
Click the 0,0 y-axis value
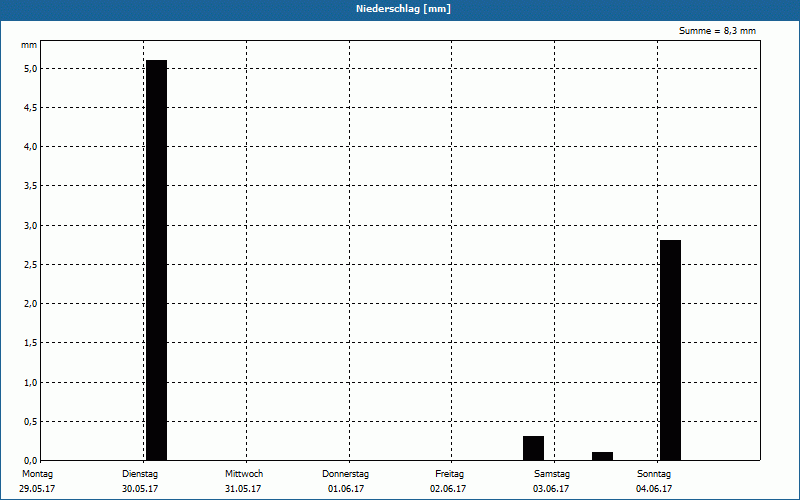pos(30,460)
